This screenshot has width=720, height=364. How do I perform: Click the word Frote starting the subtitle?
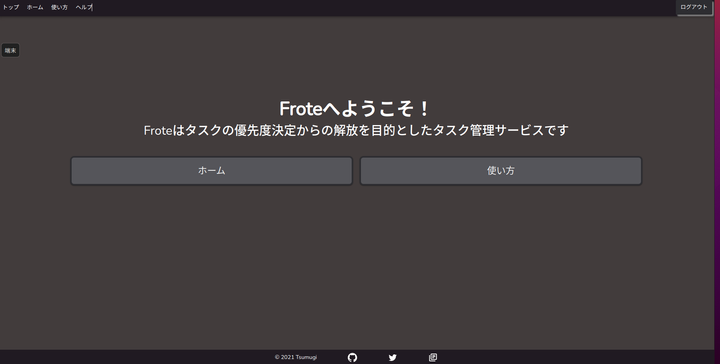point(158,131)
